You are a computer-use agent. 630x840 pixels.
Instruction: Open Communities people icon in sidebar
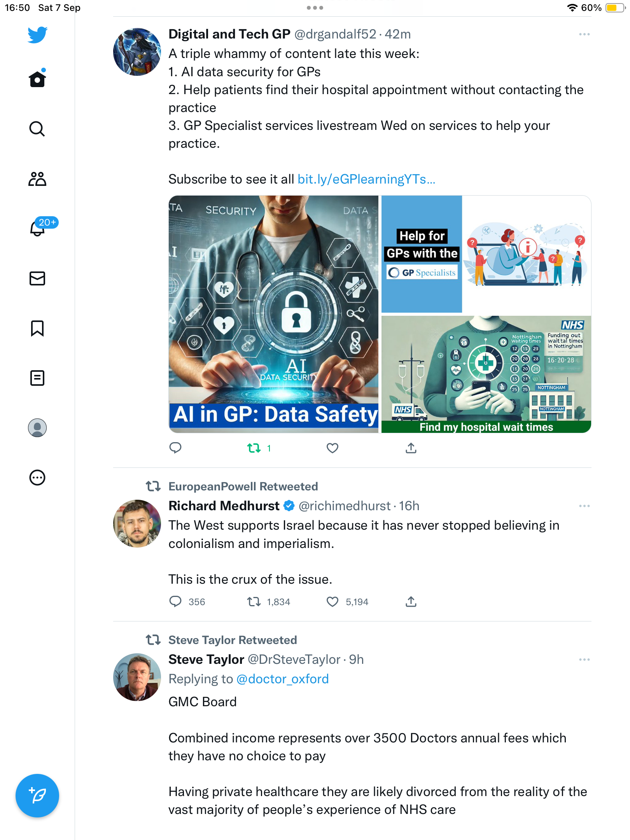(37, 179)
